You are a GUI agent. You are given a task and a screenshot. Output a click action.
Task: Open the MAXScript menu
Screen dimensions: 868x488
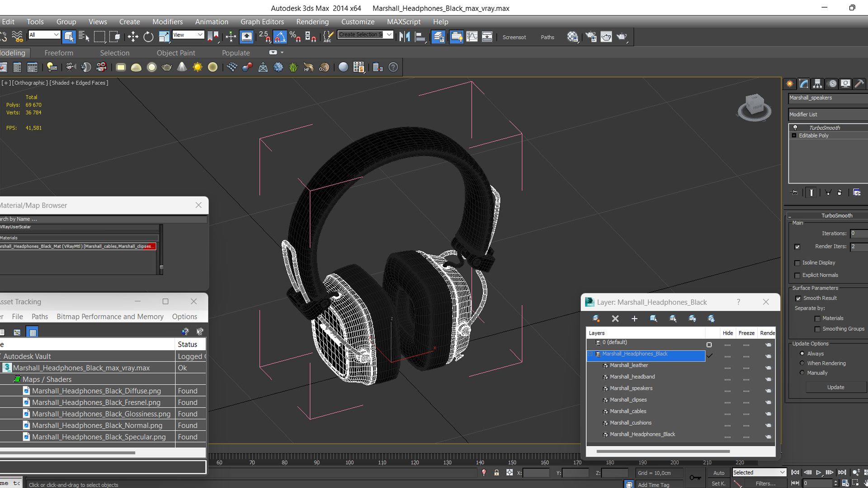pyautogui.click(x=404, y=22)
